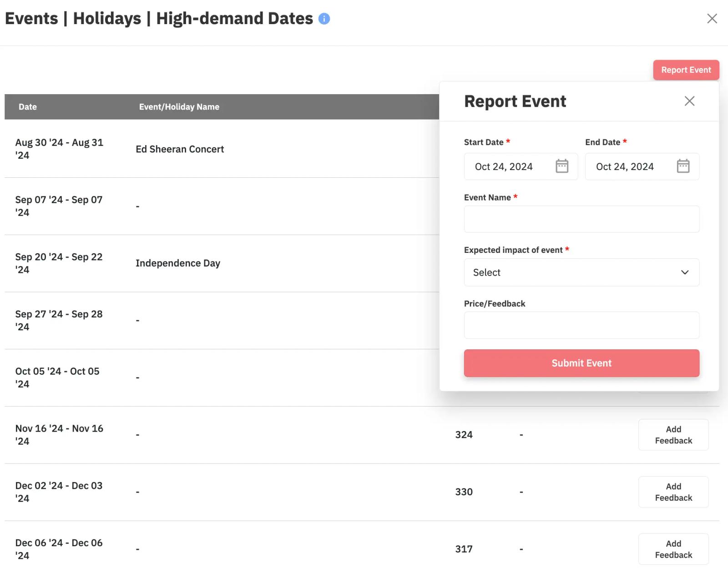The image size is (728, 568).
Task: Click the Sep 07 '24 date cell
Action: (x=59, y=206)
